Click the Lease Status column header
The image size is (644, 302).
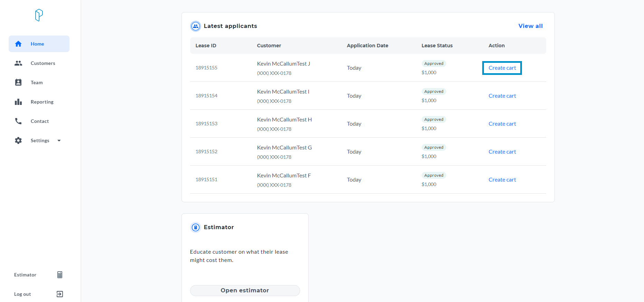tap(437, 46)
